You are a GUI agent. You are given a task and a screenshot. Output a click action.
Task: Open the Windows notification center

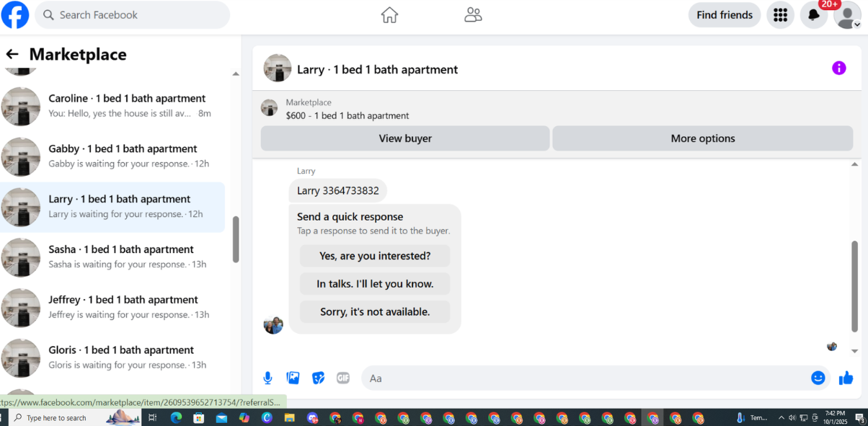[x=859, y=418]
